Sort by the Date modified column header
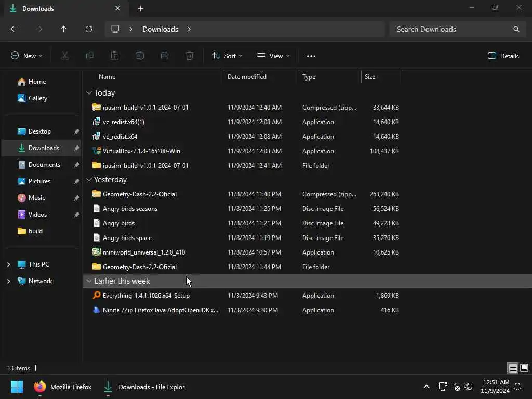532x399 pixels. pyautogui.click(x=261, y=77)
